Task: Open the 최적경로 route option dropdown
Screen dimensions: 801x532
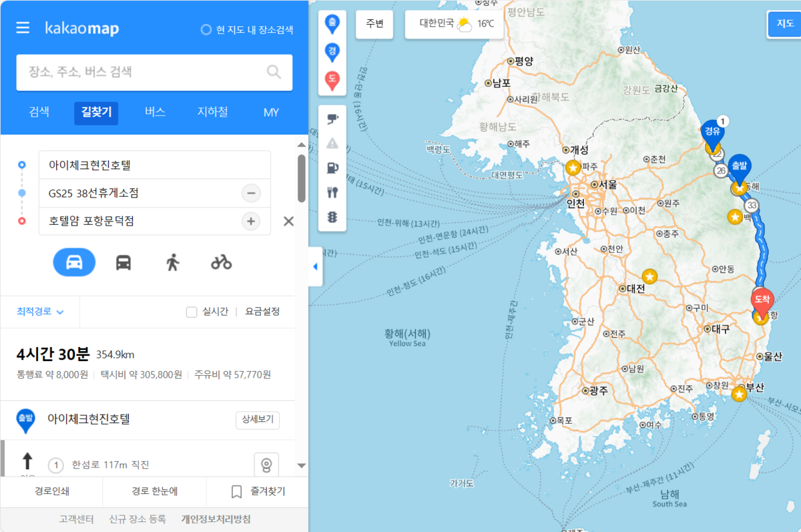Action: pyautogui.click(x=40, y=312)
